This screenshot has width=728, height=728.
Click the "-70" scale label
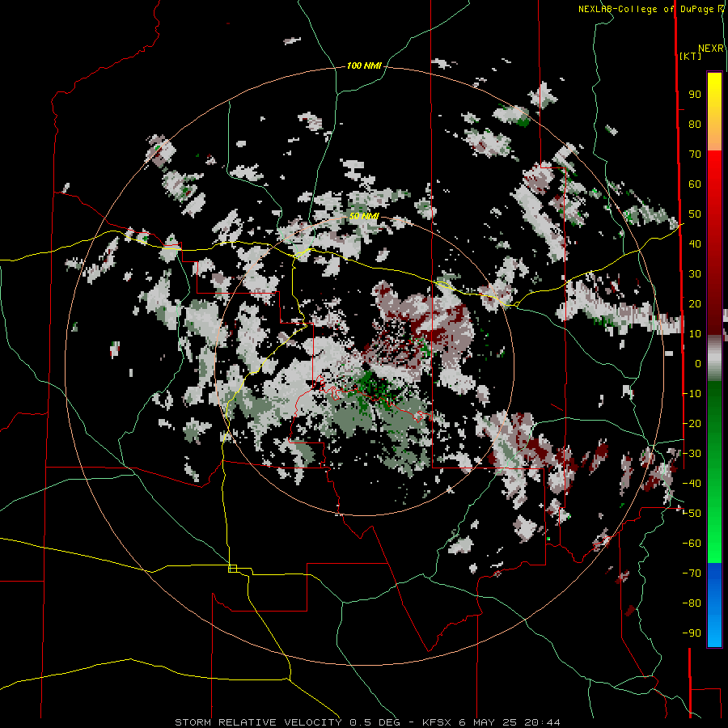pos(692,574)
